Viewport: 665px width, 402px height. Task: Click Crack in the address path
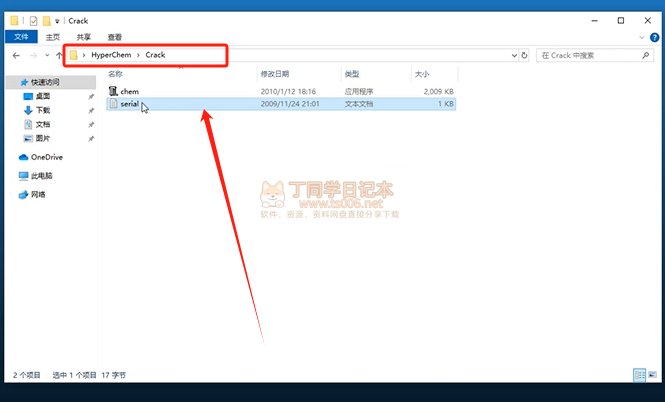click(x=155, y=55)
